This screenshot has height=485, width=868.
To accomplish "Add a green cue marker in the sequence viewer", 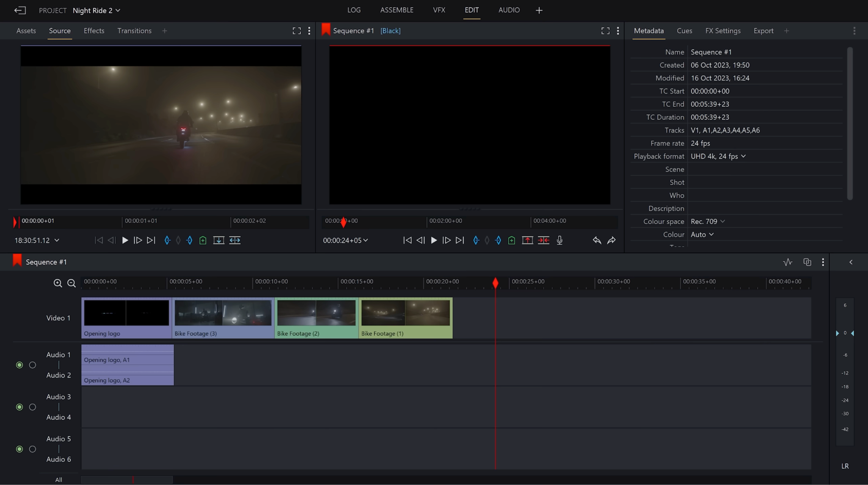I will coord(511,240).
